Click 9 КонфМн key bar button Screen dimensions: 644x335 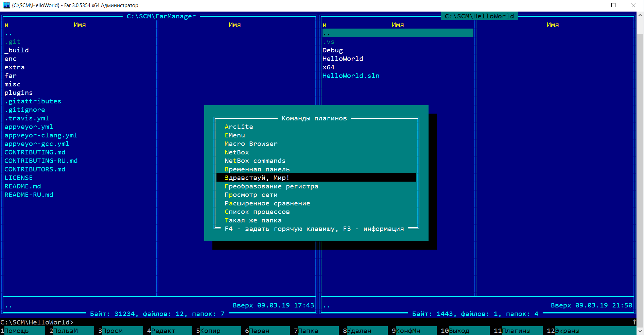pos(414,331)
